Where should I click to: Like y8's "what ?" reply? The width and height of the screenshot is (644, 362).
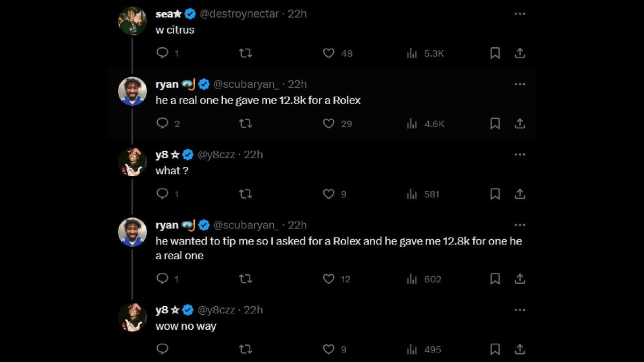[x=328, y=194]
